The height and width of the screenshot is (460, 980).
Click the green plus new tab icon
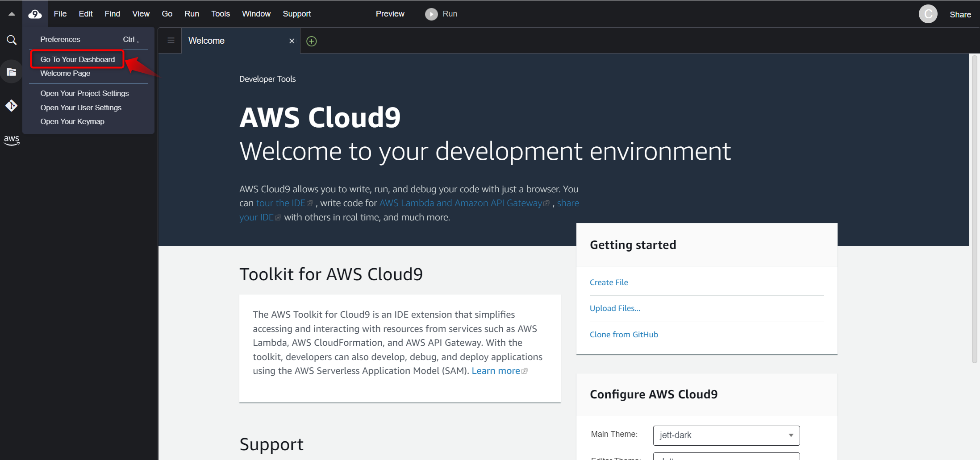pyautogui.click(x=312, y=41)
